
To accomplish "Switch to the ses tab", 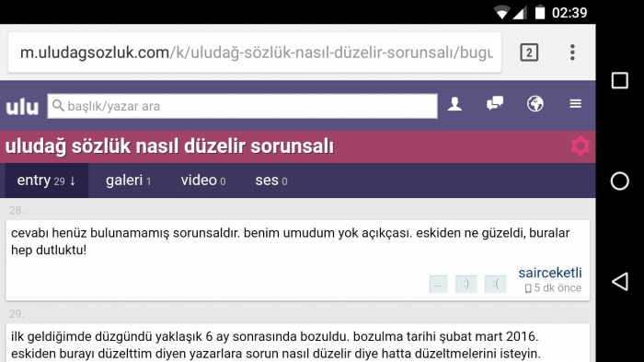I will pos(271,181).
